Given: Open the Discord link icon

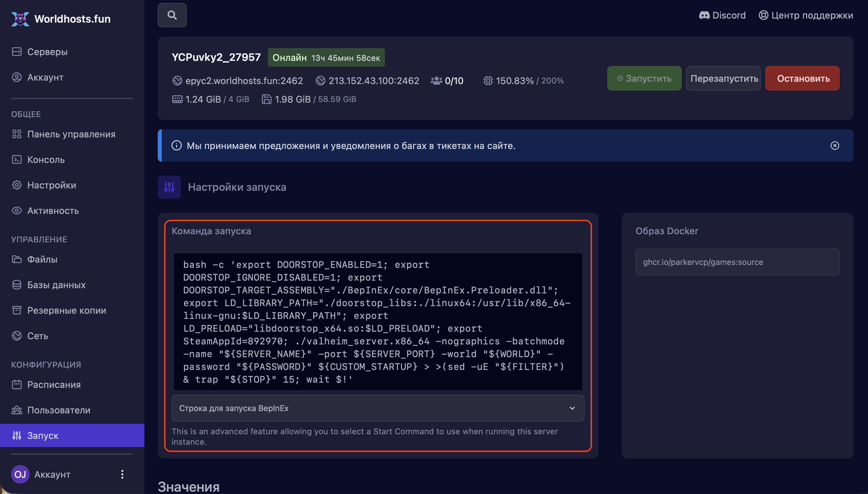Looking at the screenshot, I should pos(704,15).
